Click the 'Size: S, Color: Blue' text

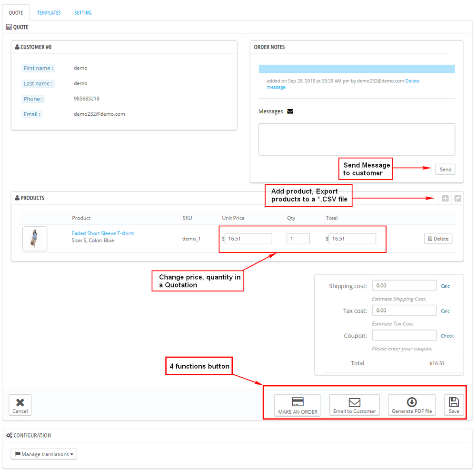93,240
